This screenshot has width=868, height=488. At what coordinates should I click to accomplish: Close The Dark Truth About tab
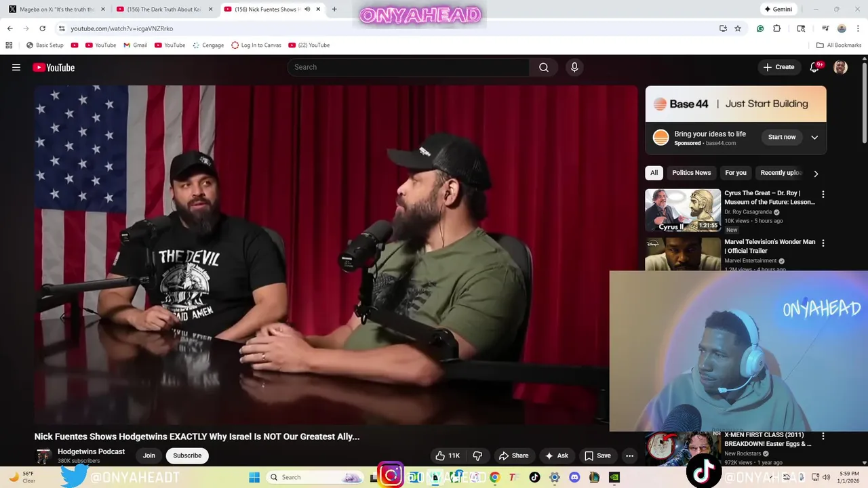pos(210,9)
